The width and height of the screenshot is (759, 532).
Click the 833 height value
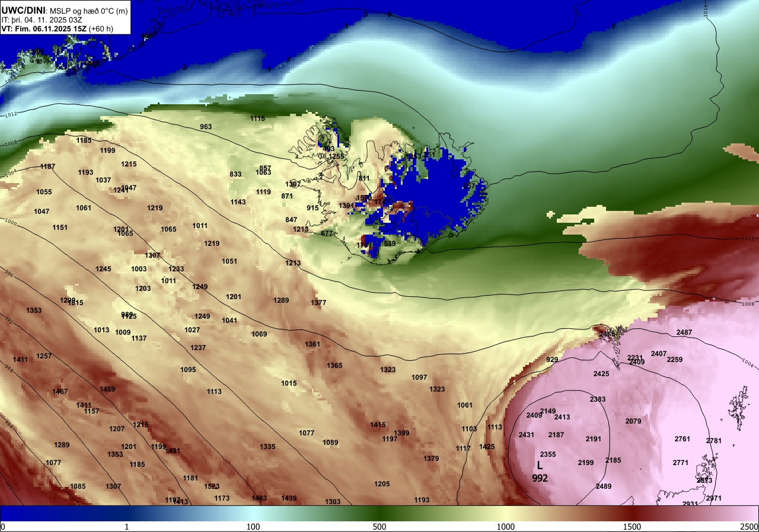(x=236, y=174)
